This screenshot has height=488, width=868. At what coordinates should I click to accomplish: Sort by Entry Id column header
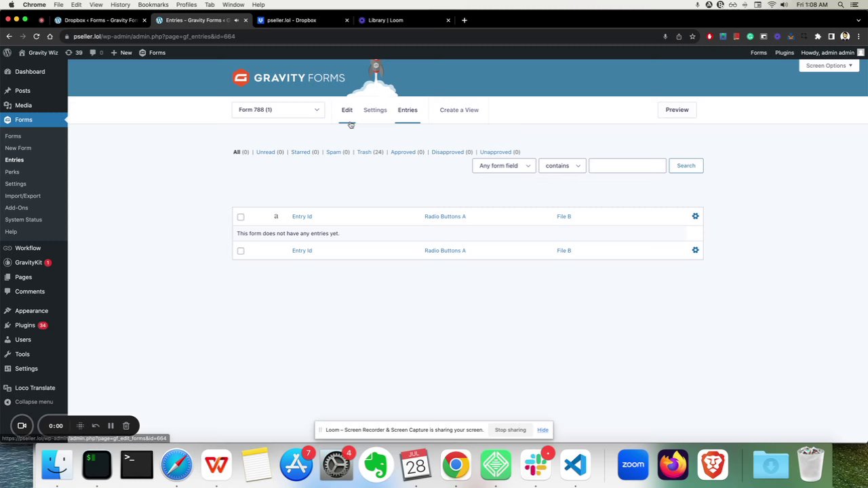[302, 216]
